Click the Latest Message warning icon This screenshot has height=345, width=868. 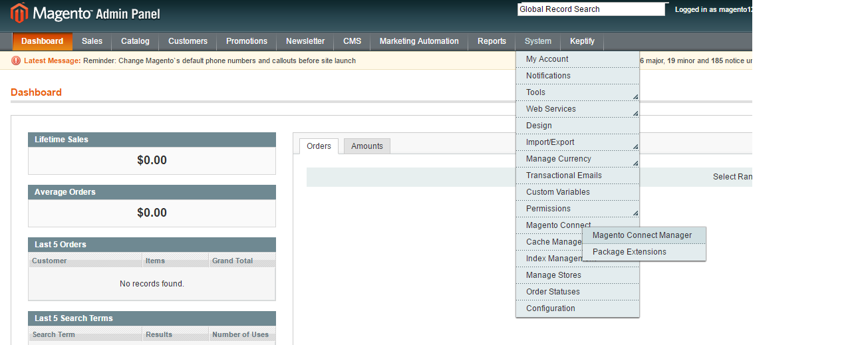tap(16, 60)
